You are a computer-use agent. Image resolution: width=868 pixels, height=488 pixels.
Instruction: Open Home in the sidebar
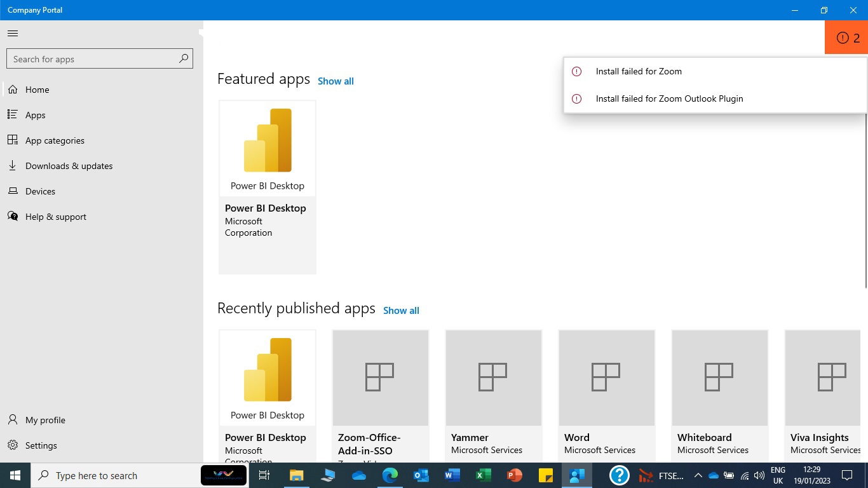tap(102, 90)
